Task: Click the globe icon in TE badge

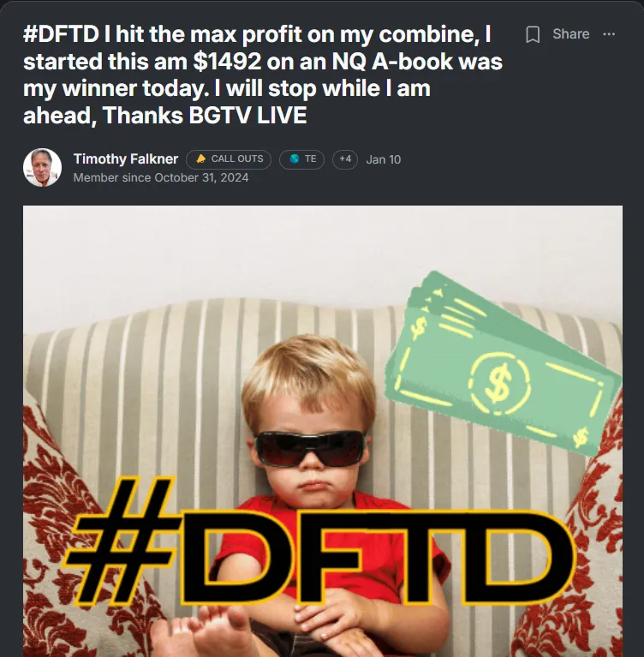Action: 295,158
